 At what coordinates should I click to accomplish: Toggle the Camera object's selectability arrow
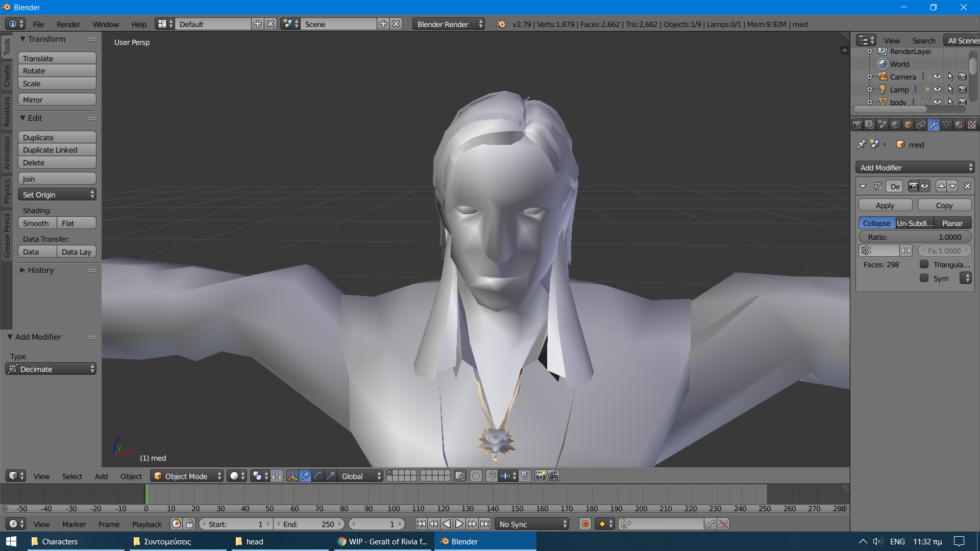[x=950, y=77]
